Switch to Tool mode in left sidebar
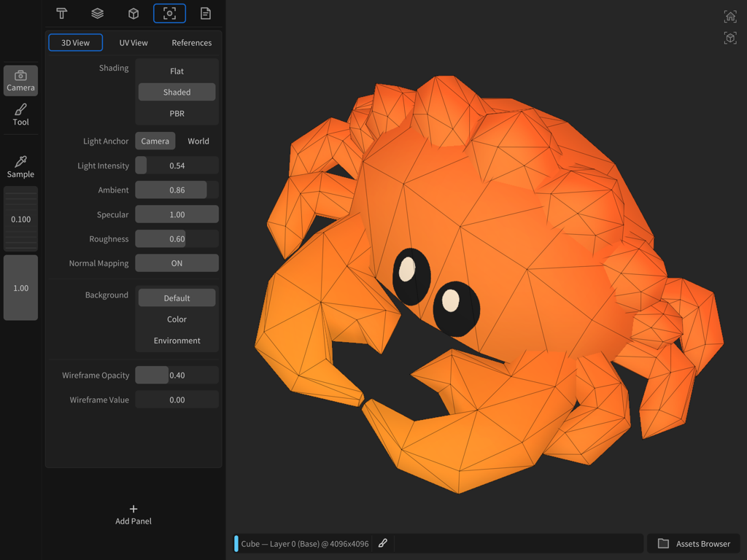The width and height of the screenshot is (747, 560). click(x=20, y=114)
